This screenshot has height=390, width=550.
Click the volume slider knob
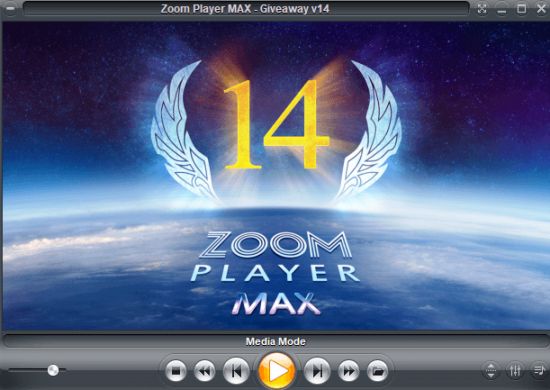[53, 370]
